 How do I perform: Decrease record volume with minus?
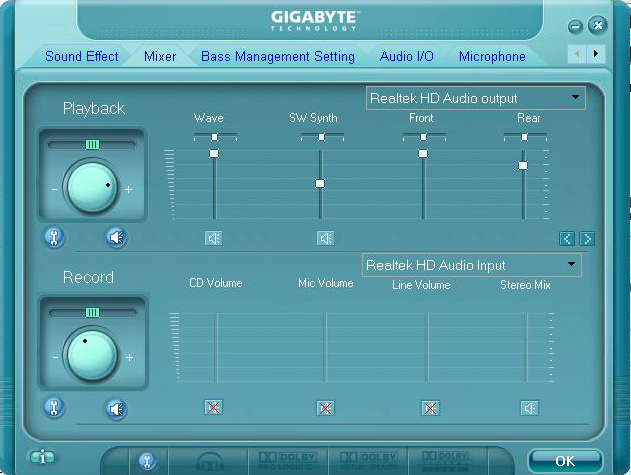[x=55, y=357]
